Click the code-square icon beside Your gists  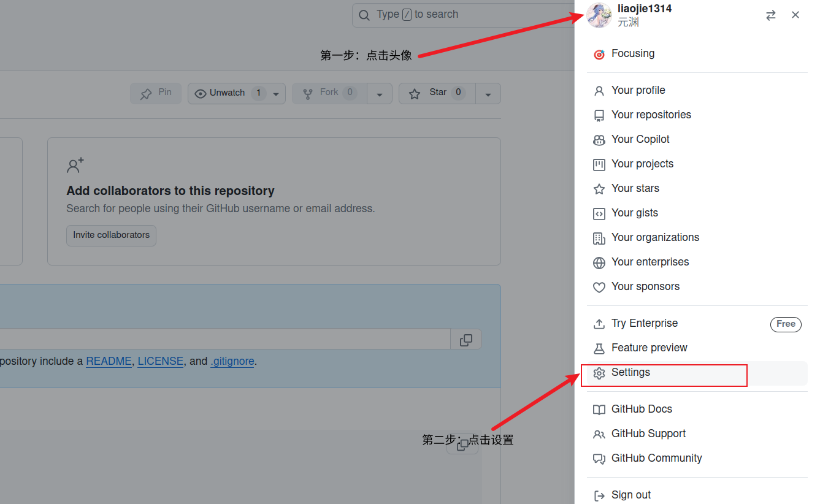pyautogui.click(x=599, y=214)
